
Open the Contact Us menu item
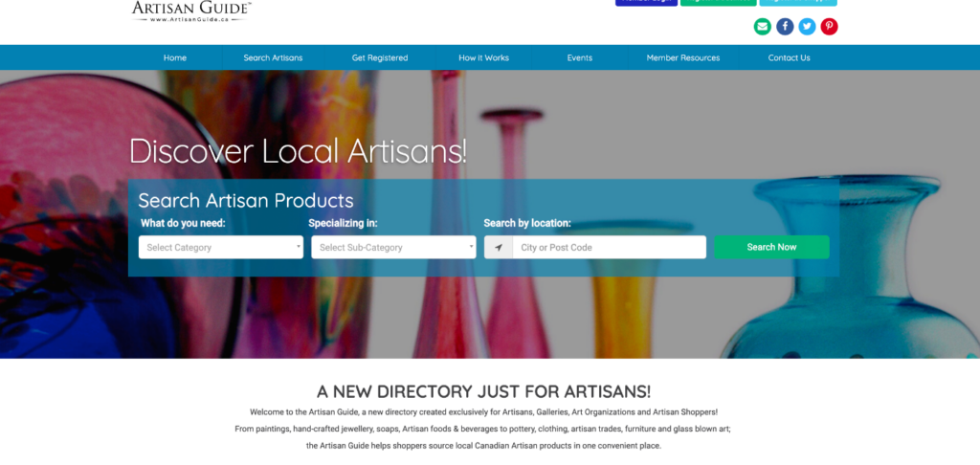pyautogui.click(x=790, y=57)
